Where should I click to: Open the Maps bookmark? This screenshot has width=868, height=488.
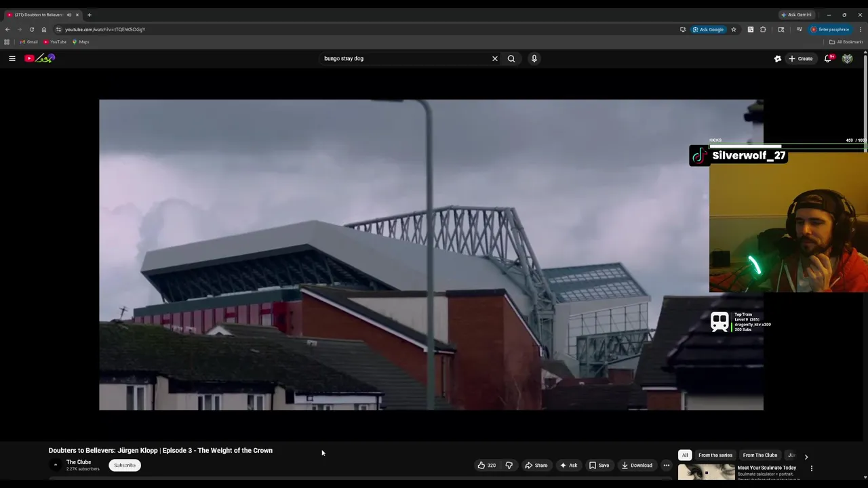pyautogui.click(x=81, y=42)
